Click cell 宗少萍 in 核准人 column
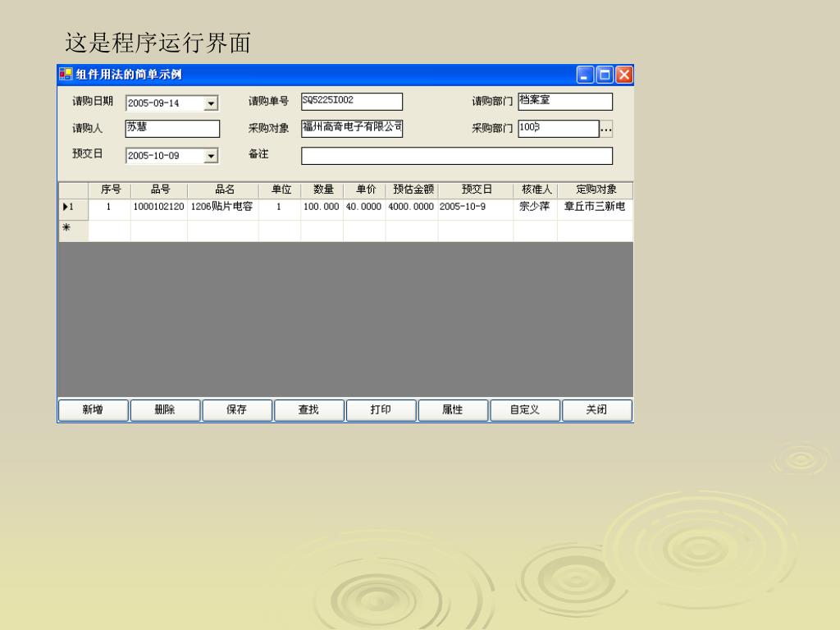 tap(536, 209)
